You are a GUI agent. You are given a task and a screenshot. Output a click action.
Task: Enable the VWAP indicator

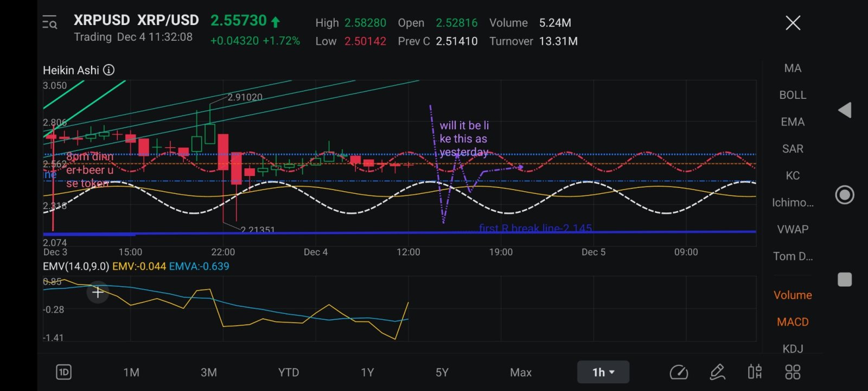[793, 229]
